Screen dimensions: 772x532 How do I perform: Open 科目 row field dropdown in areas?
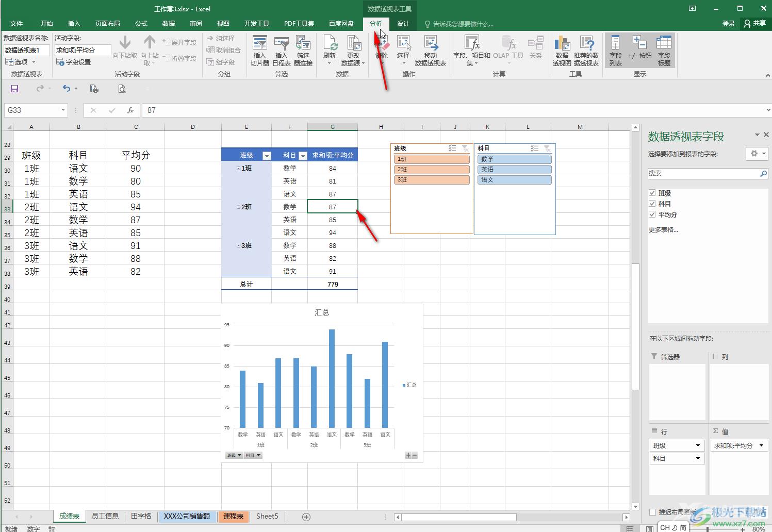pyautogui.click(x=698, y=458)
